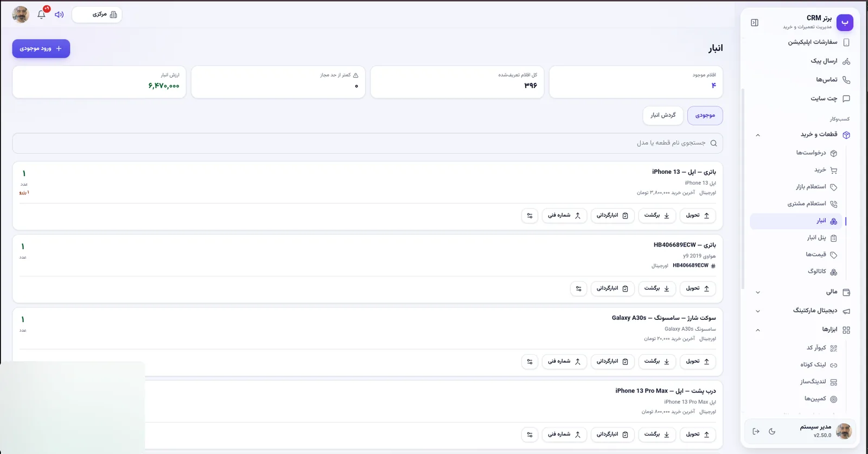Click کمپین‌ها target icon
The height and width of the screenshot is (454, 868).
pyautogui.click(x=834, y=399)
